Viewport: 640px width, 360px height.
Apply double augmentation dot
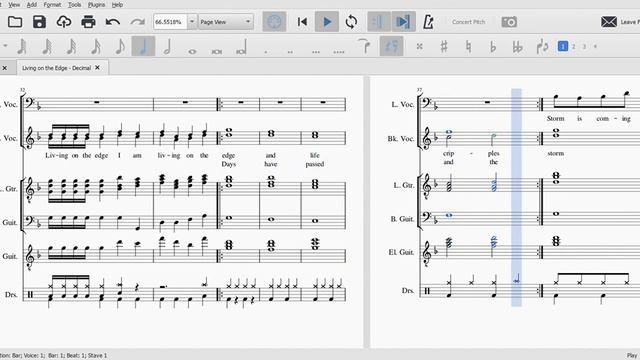click(290, 51)
